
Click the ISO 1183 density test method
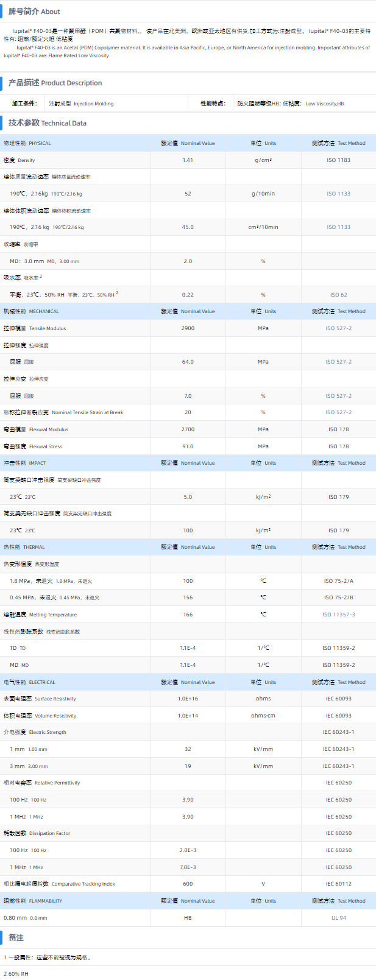tap(338, 160)
